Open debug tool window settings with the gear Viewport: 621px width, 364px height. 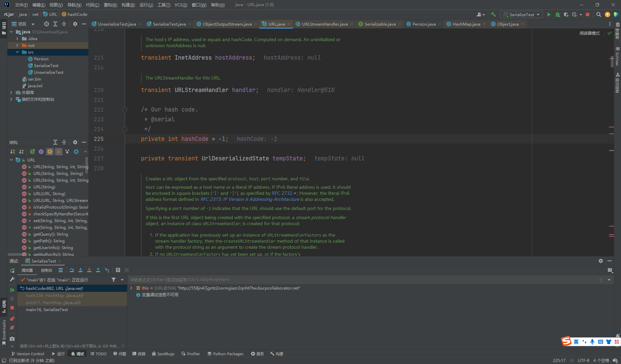(x=601, y=261)
